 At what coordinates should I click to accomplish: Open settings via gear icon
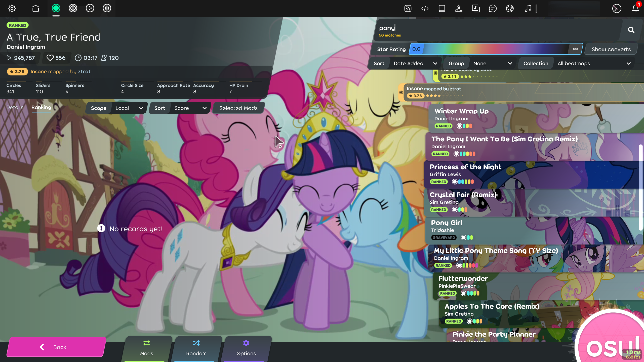point(12,9)
